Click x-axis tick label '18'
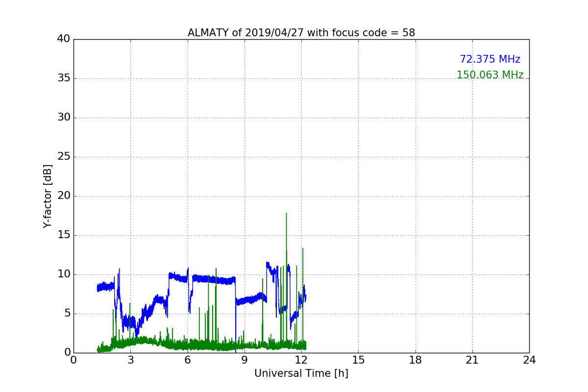Screen dimensions: 588x392 tap(416, 360)
